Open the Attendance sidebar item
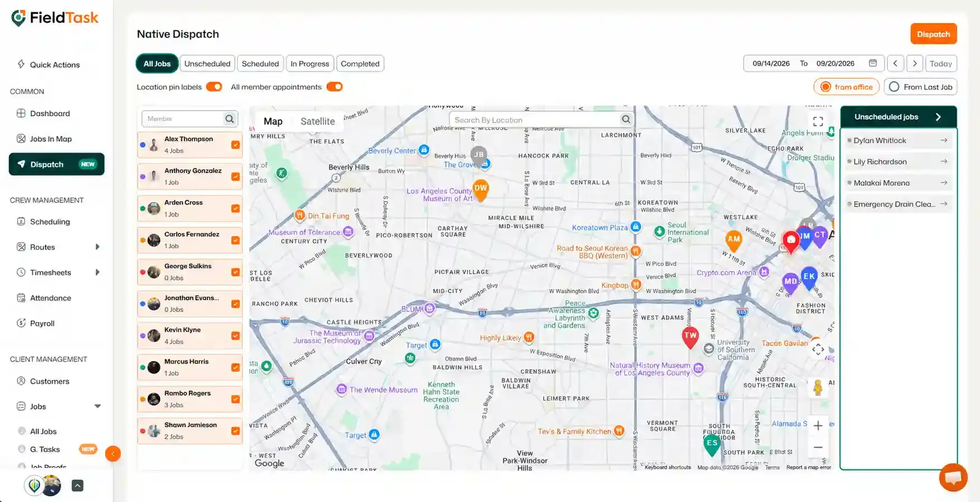 tap(50, 298)
